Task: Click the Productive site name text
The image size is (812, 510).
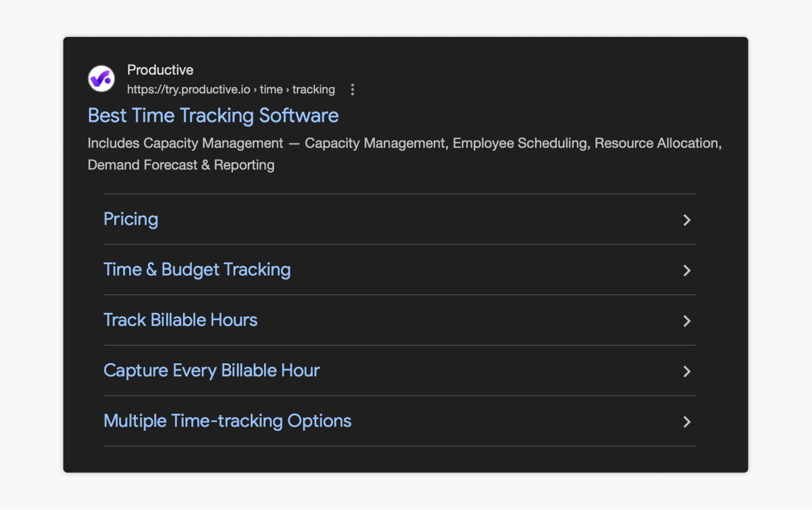Action: click(x=160, y=70)
